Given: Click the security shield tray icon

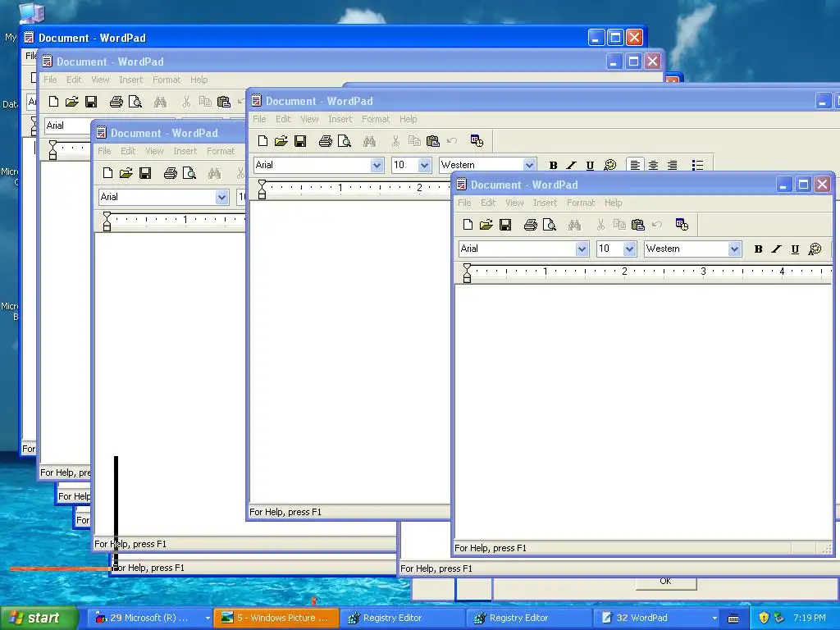Looking at the screenshot, I should [764, 618].
